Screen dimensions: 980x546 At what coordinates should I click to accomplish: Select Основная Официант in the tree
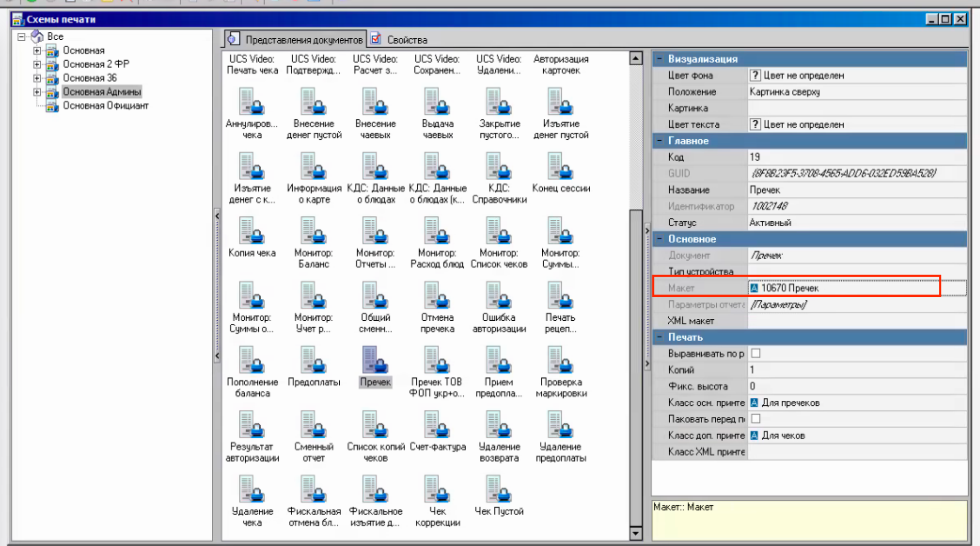pyautogui.click(x=105, y=105)
